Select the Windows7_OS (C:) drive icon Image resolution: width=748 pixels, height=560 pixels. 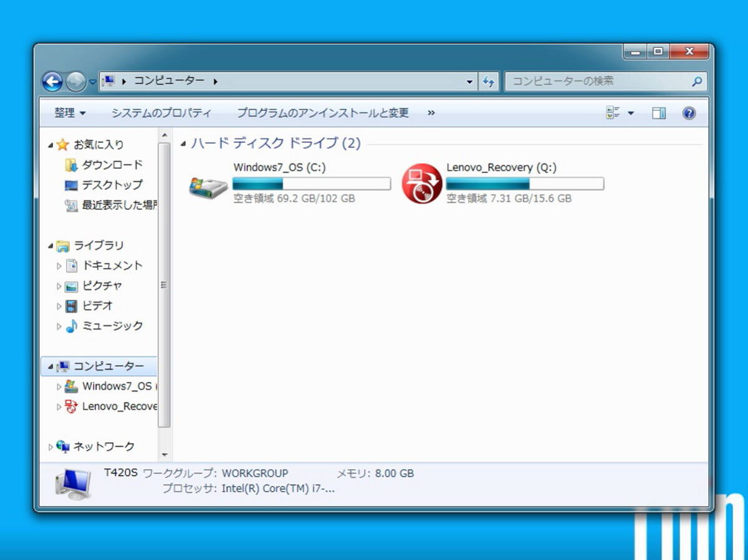pos(209,186)
